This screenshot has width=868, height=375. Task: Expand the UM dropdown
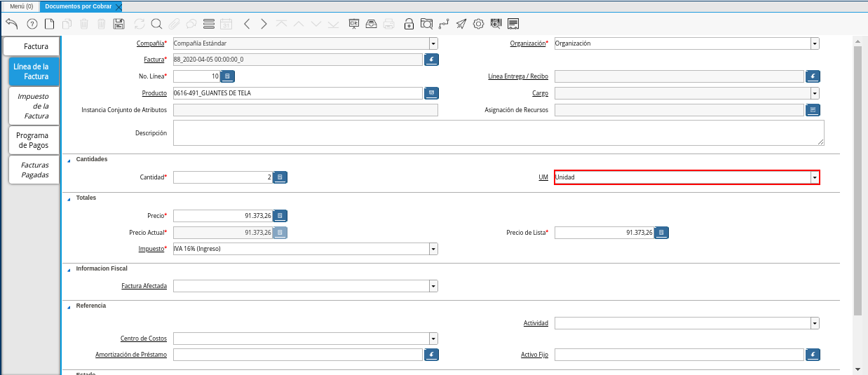814,178
